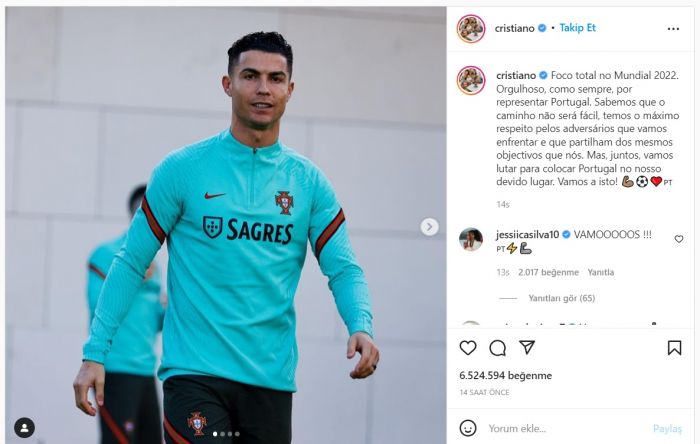700x444 pixels.
Task: Open comments via the speech bubble icon
Action: click(497, 348)
